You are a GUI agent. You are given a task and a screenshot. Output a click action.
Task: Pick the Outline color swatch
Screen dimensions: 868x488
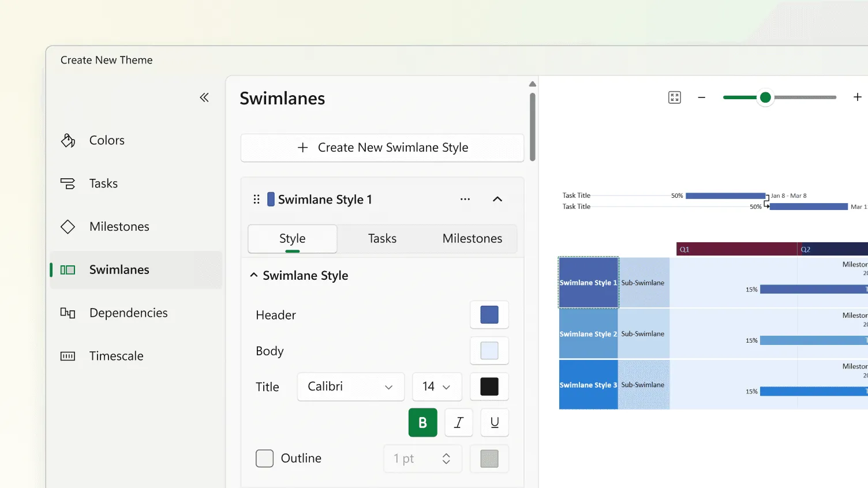coord(489,459)
